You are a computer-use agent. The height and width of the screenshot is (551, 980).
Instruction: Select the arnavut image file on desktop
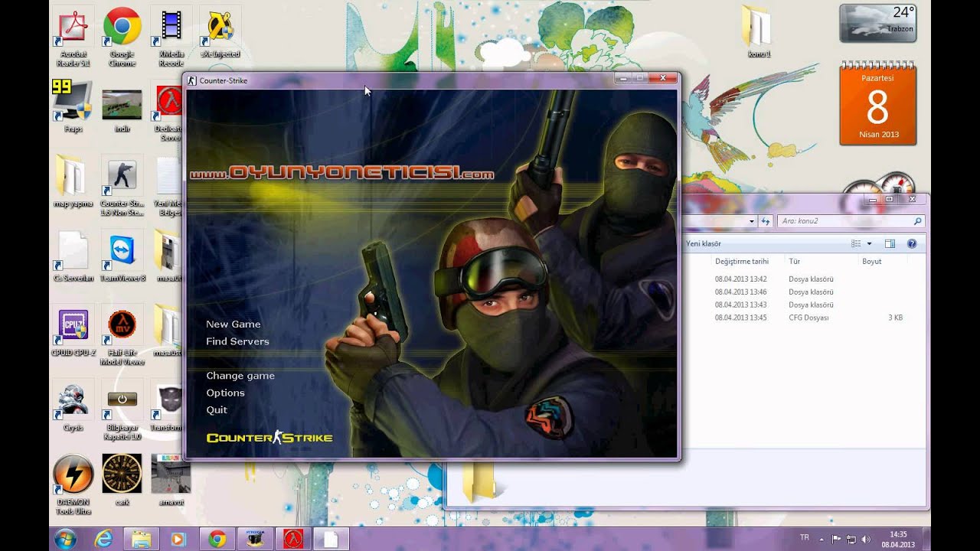(171, 480)
